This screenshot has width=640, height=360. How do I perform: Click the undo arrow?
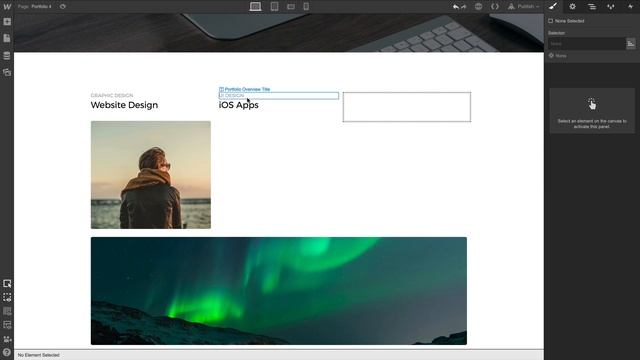click(456, 7)
